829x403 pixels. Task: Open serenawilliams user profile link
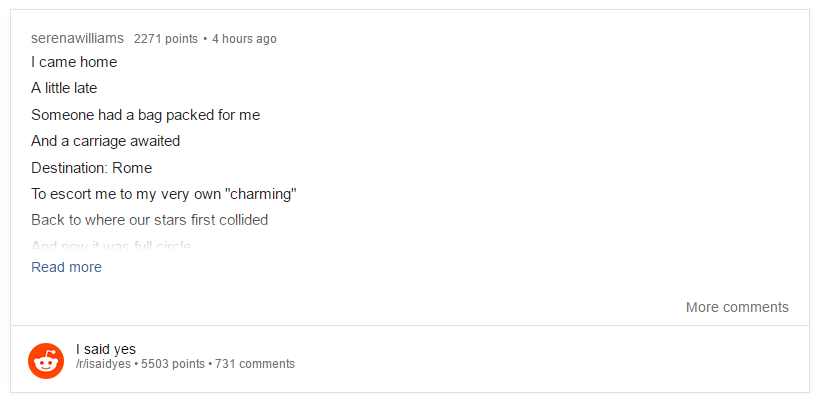tap(78, 39)
